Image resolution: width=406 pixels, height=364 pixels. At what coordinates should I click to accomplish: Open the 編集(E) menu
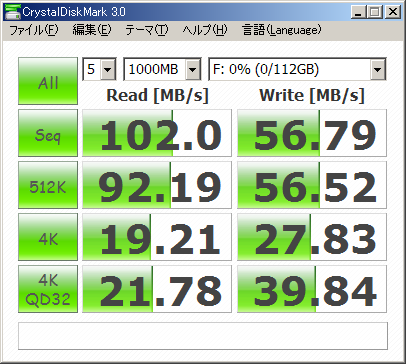click(x=92, y=30)
